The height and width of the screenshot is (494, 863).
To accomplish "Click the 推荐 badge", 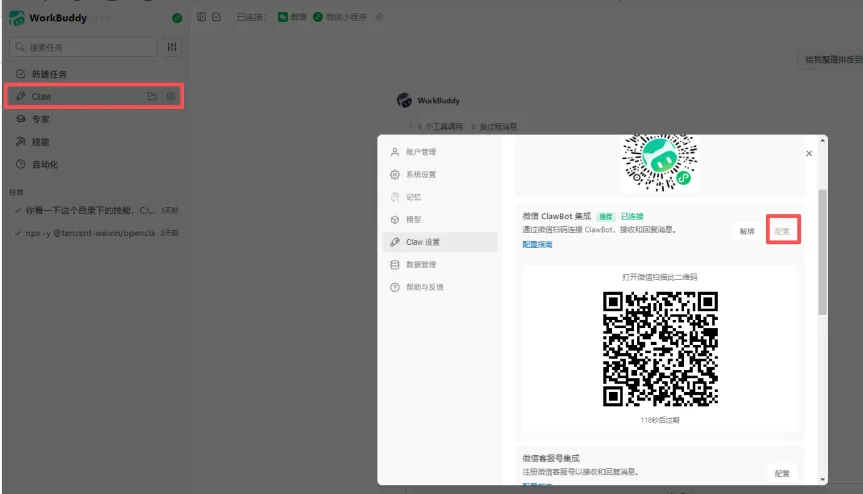I will click(x=605, y=216).
